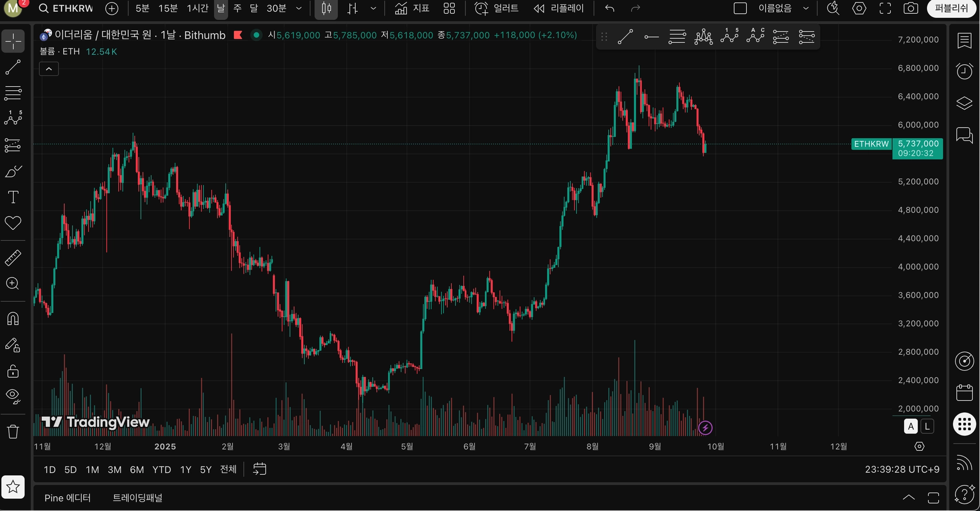The height and width of the screenshot is (511, 980).
Task: Take a chart snapshot with camera icon
Action: coord(911,9)
